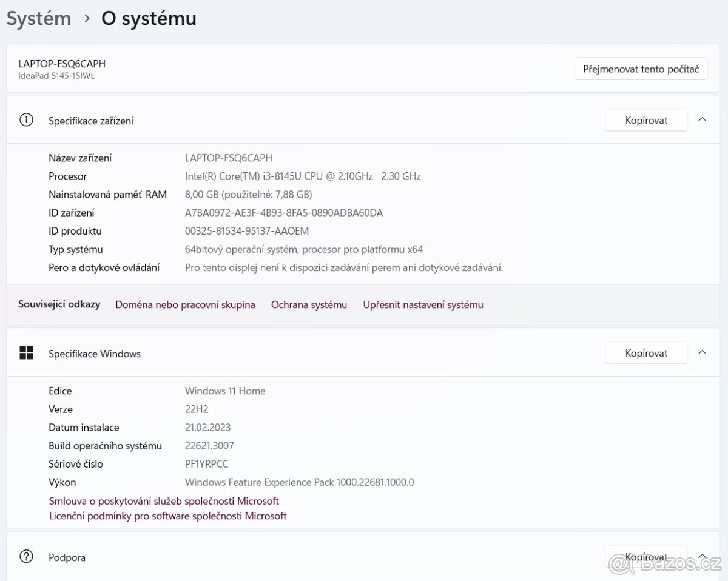Click the O systému page title
Screen dimensions: 728x581
point(149,18)
